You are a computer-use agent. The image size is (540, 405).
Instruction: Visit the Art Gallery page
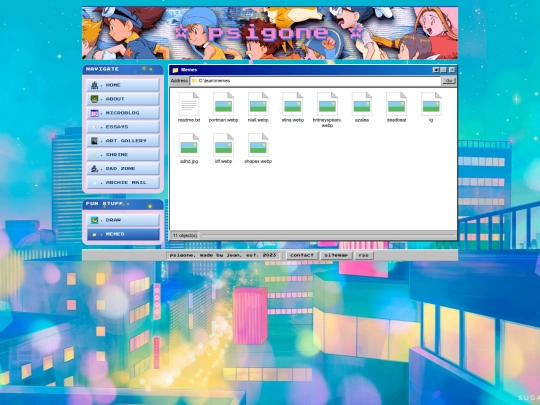[123, 141]
